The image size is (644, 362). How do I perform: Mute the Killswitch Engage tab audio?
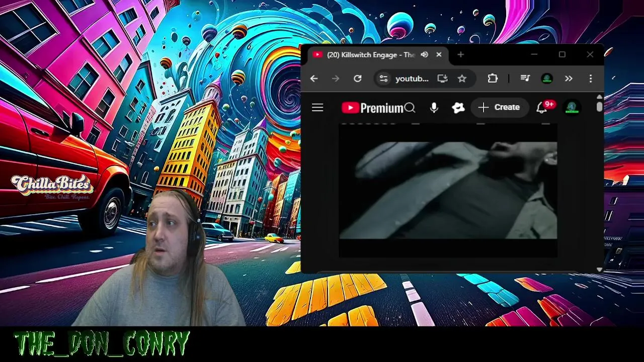(x=425, y=55)
